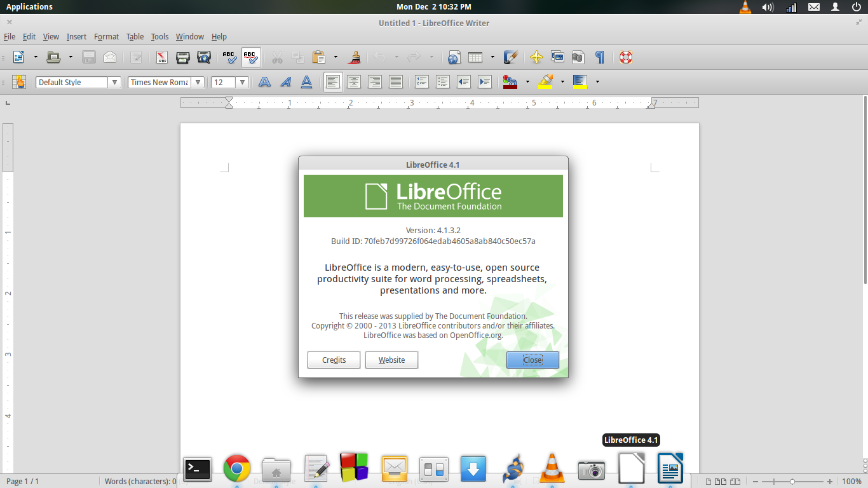Launch Google Chrome from the dock
This screenshot has width=868, height=488.
tap(237, 470)
